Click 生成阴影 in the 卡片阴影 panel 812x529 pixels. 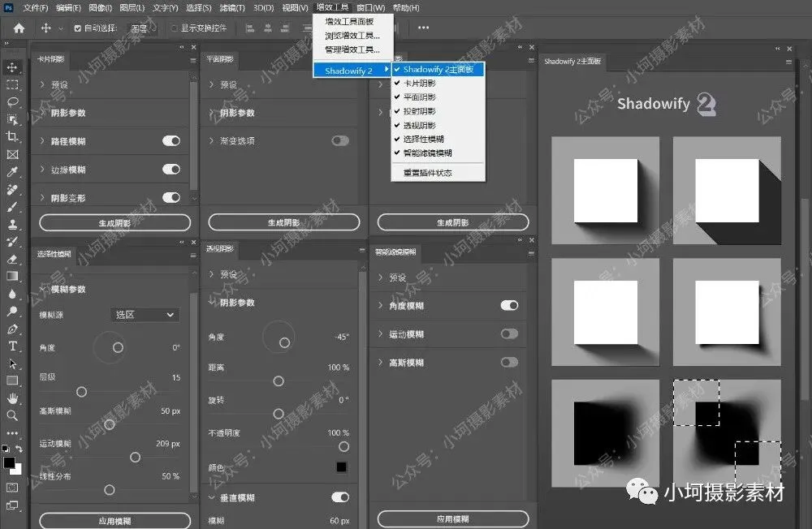click(115, 223)
